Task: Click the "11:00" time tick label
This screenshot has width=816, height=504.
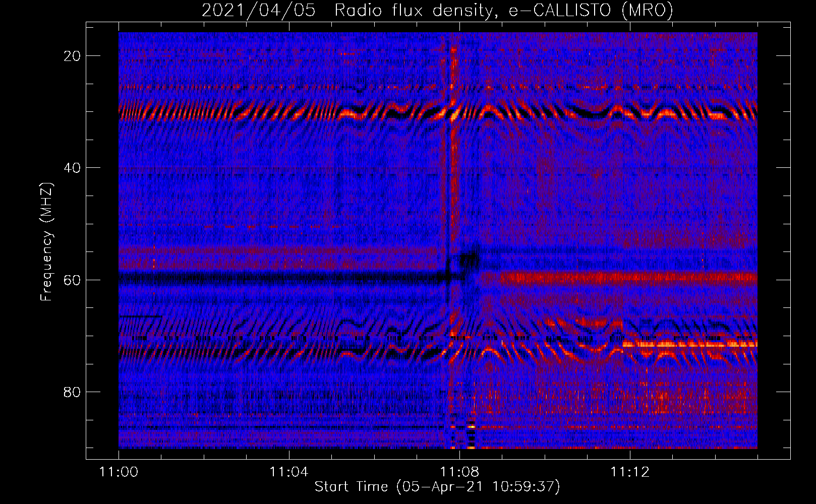Action: [x=119, y=472]
